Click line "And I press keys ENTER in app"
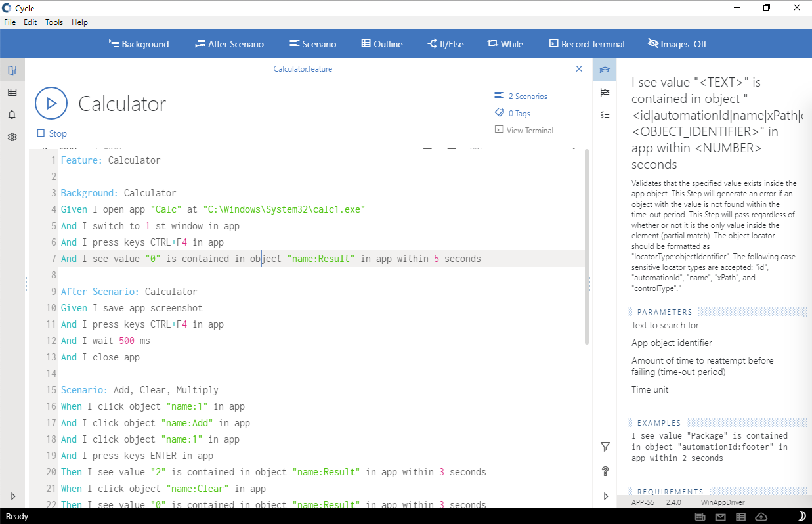Screen dimensions: 812x524 point(137,456)
